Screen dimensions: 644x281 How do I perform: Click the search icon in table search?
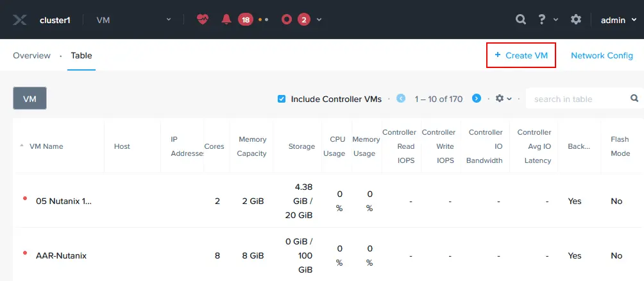[x=634, y=98]
